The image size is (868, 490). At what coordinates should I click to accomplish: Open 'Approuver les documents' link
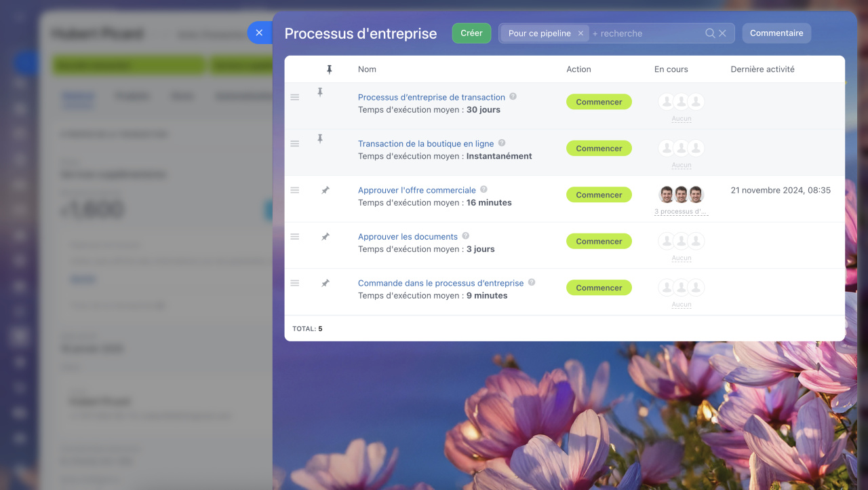(x=408, y=237)
